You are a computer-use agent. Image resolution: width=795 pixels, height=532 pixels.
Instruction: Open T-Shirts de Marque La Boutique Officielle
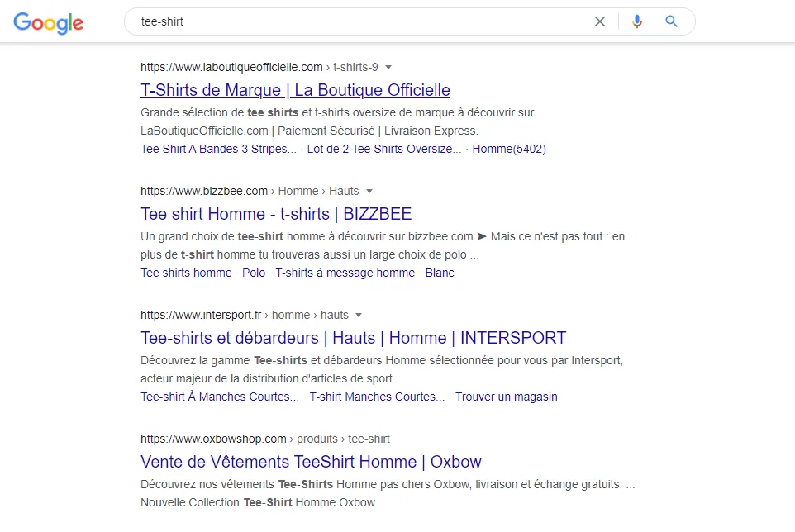295,90
